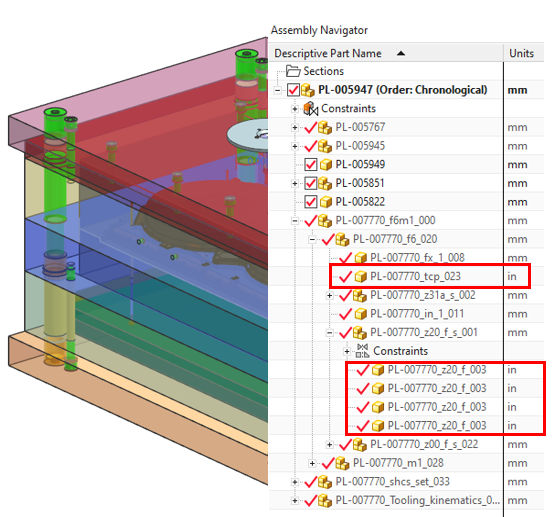
Task: Click the PL-007770_z00_f_s_022 assembly icon
Action: pos(360,444)
